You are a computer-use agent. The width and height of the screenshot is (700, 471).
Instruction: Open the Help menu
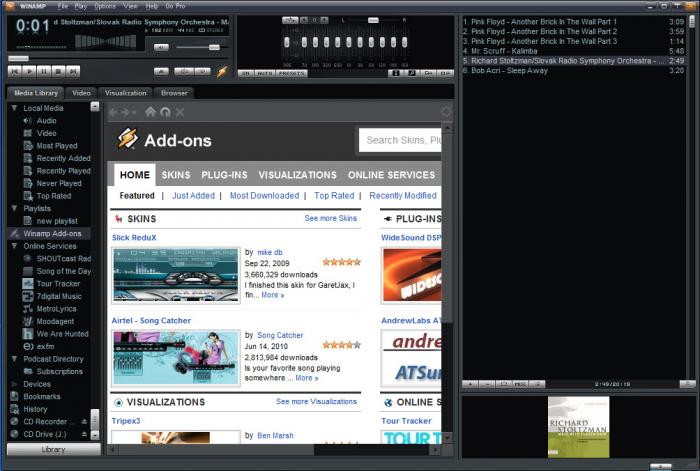[152, 6]
